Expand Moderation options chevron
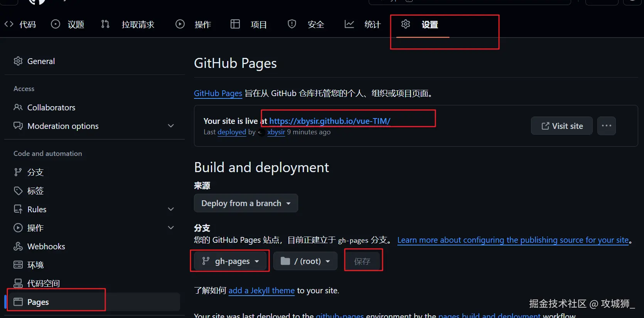644x318 pixels. coord(171,126)
